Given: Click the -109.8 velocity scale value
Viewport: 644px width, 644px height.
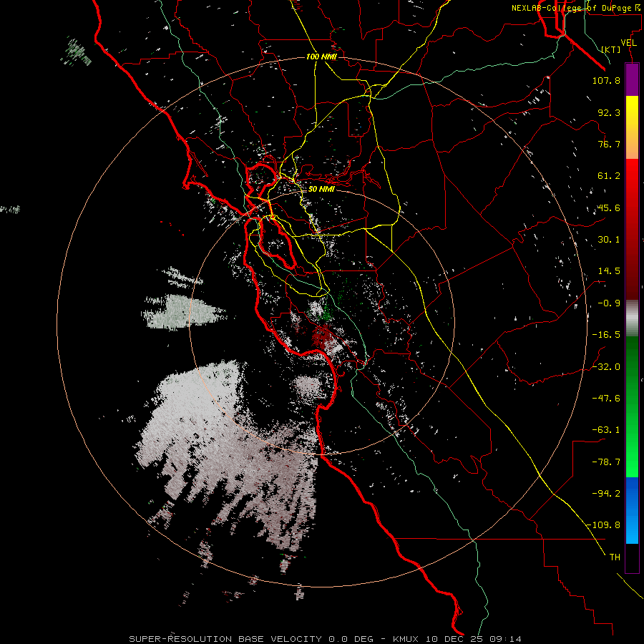Looking at the screenshot, I should tap(603, 525).
